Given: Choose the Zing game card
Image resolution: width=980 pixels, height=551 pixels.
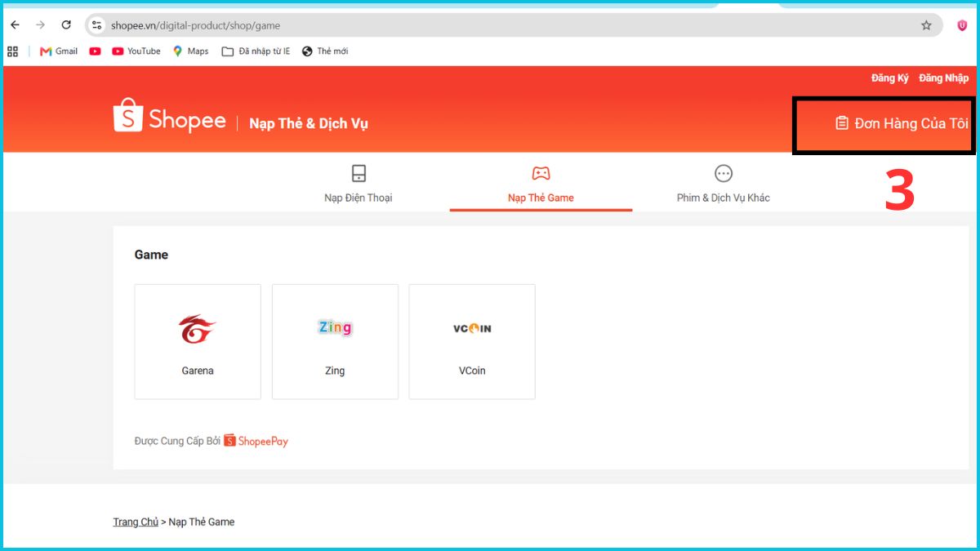Looking at the screenshot, I should 335,342.
